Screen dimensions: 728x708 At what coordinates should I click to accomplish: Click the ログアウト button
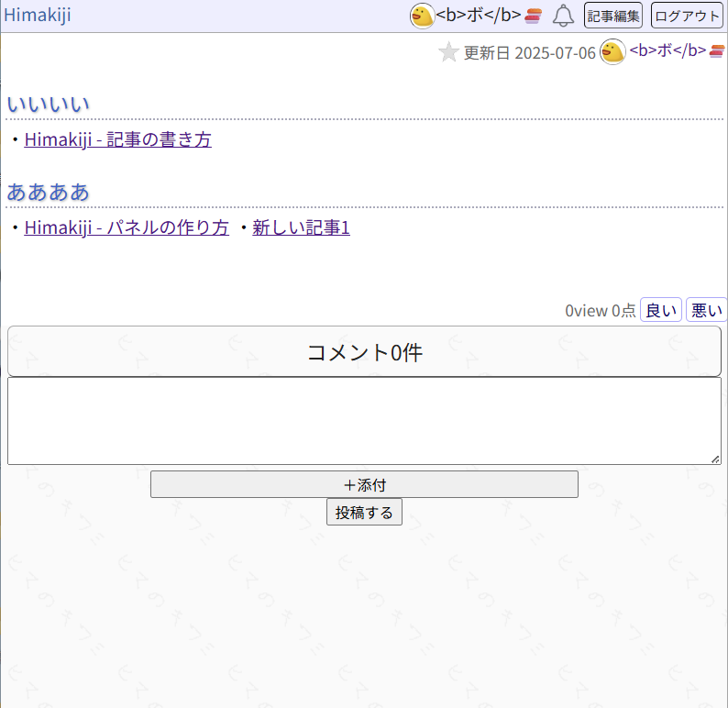687,16
